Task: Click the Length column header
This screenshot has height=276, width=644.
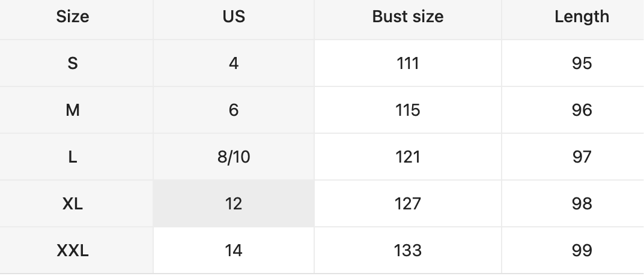Action: pos(582,17)
